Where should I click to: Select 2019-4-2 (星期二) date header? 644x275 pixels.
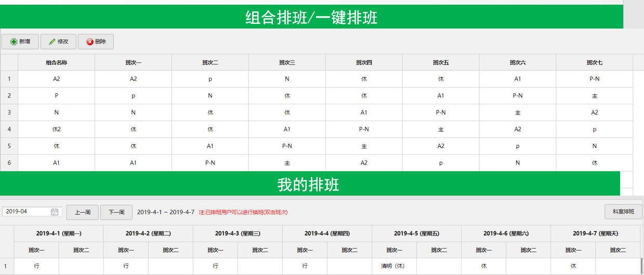pos(149,233)
